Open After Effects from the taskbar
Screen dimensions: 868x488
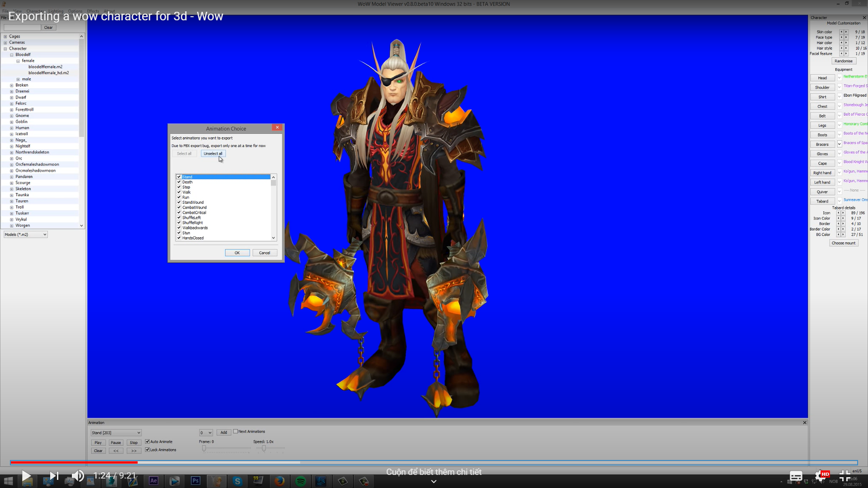point(154,481)
